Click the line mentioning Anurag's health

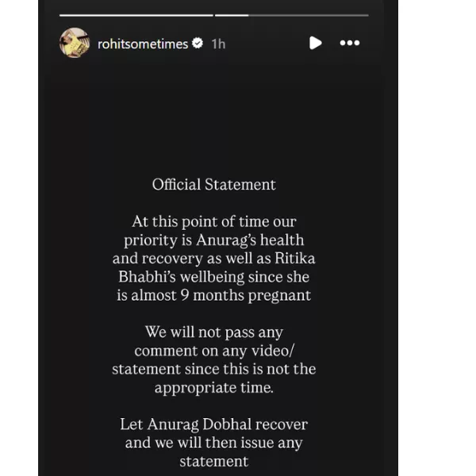214,240
